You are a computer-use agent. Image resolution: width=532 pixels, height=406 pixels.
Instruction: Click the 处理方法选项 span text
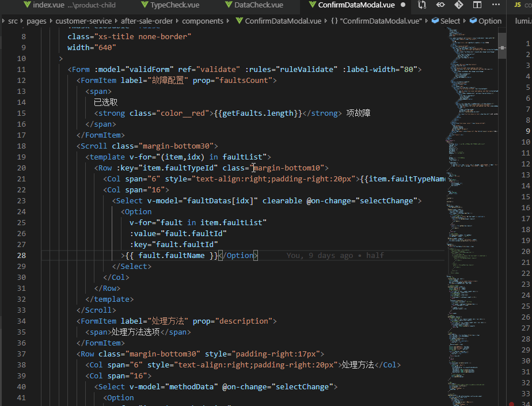click(x=136, y=332)
